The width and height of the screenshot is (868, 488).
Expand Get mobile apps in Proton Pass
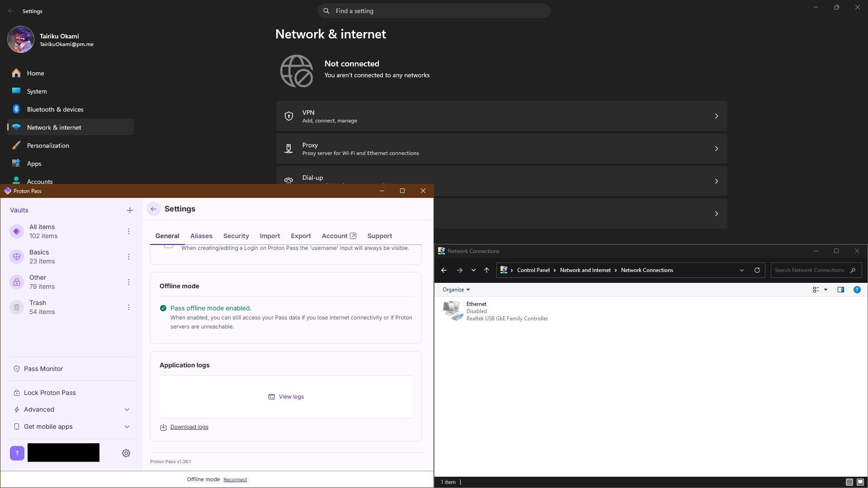(72, 427)
